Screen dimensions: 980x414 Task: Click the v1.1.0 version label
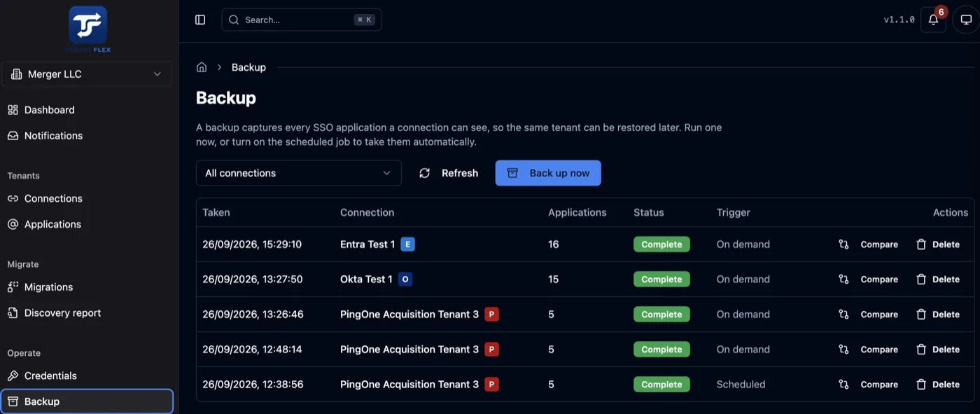pyautogui.click(x=899, y=20)
